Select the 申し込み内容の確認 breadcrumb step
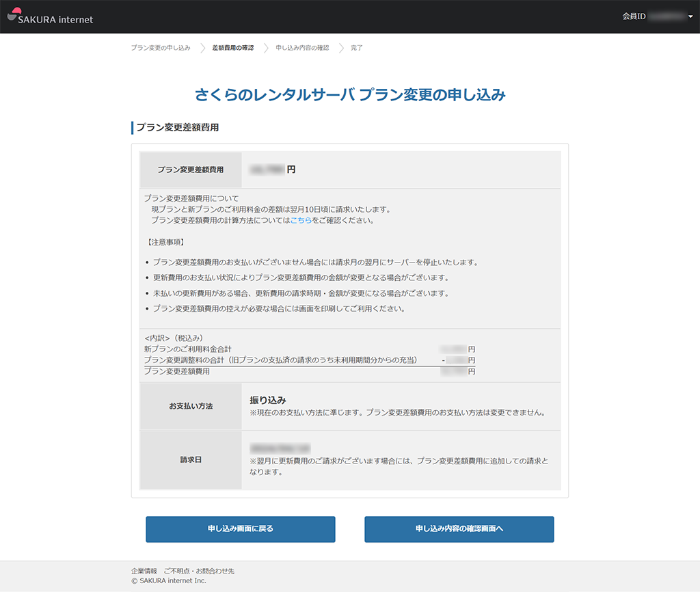 click(302, 48)
